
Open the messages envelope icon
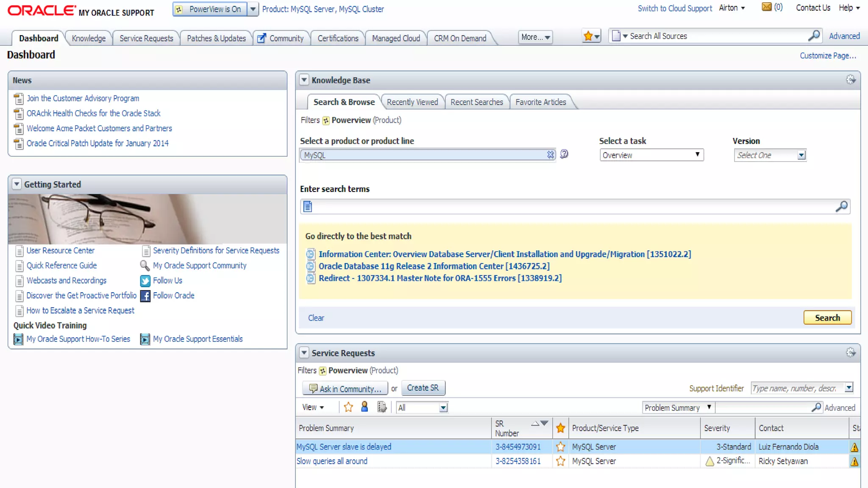point(767,7)
